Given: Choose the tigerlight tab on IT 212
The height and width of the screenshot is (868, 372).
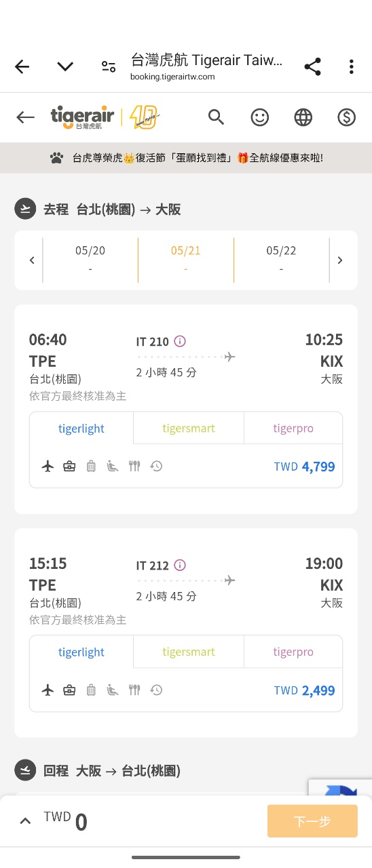Looking at the screenshot, I should tap(81, 652).
